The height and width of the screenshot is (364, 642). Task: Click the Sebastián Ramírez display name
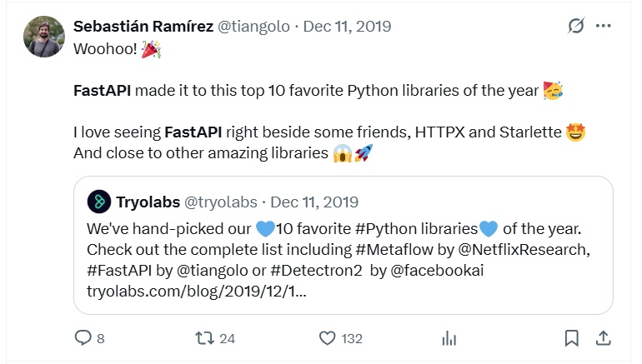(143, 27)
